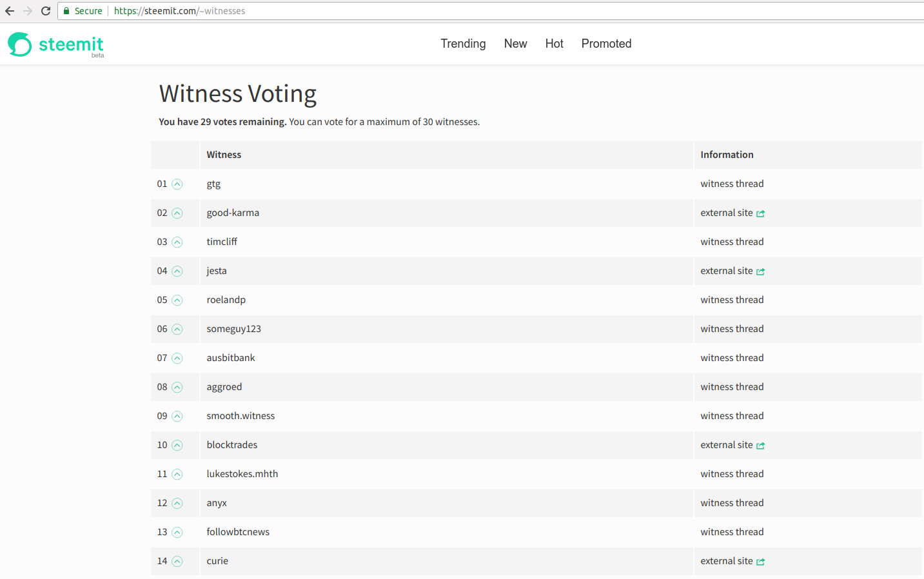Open the witness thread link for aggroed
Viewport: 924px width, 579px height.
(x=732, y=387)
